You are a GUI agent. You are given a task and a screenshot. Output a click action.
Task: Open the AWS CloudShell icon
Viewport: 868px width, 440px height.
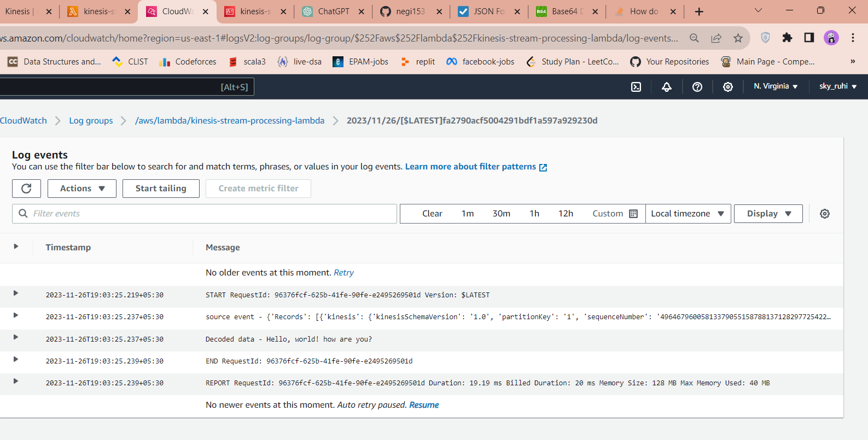tap(636, 87)
